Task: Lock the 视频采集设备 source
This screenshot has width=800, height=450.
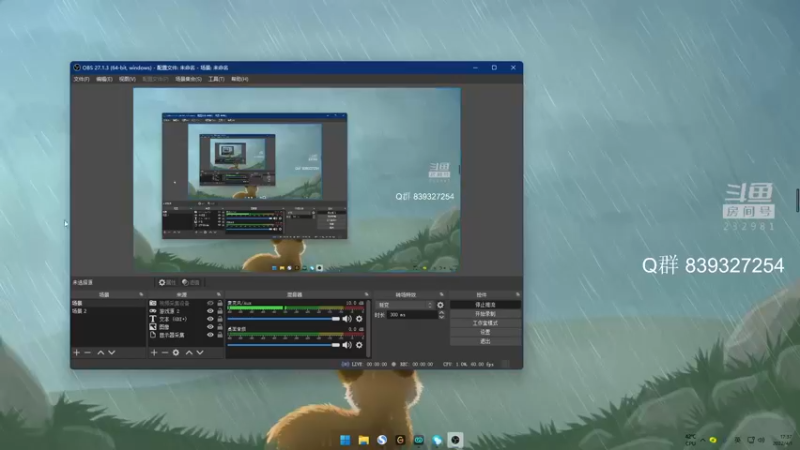Action: [x=220, y=303]
